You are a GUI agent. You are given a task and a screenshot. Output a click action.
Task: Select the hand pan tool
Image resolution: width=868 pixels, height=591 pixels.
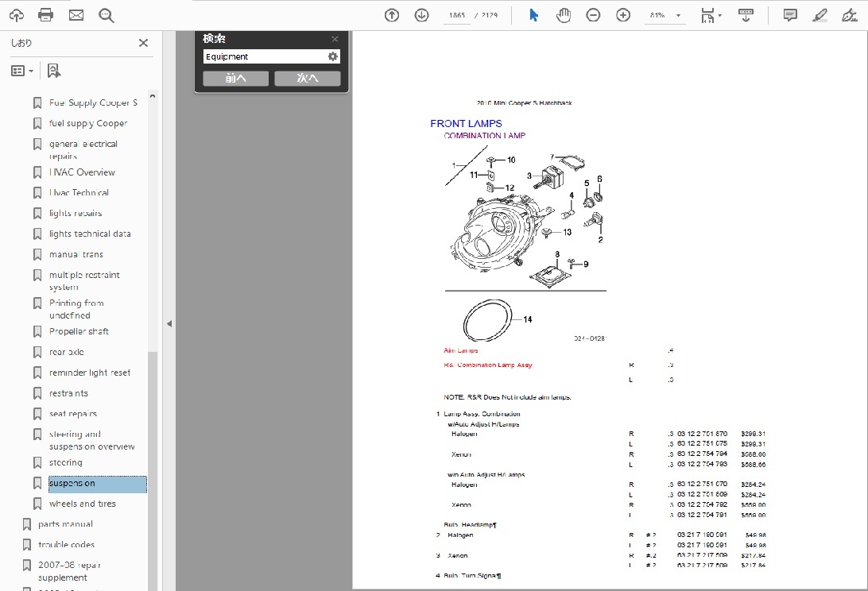coord(564,15)
